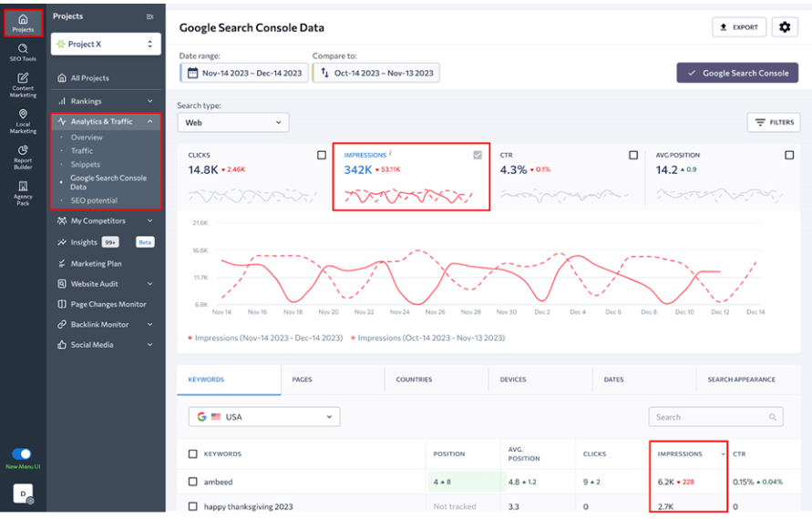Open Local Marketing section
The image size is (812, 519).
pyautogui.click(x=23, y=122)
